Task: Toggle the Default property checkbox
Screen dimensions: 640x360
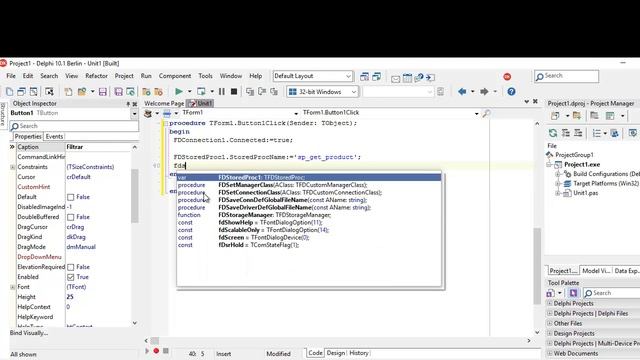Action: (71, 197)
